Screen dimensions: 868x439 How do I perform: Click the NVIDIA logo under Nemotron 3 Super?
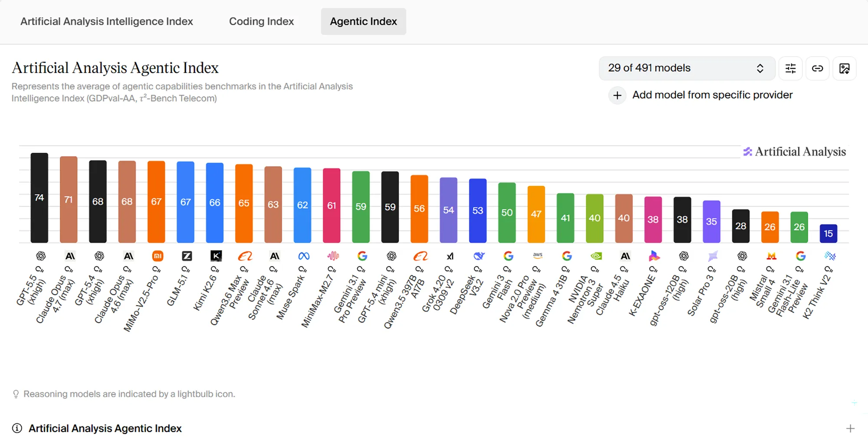click(x=596, y=256)
